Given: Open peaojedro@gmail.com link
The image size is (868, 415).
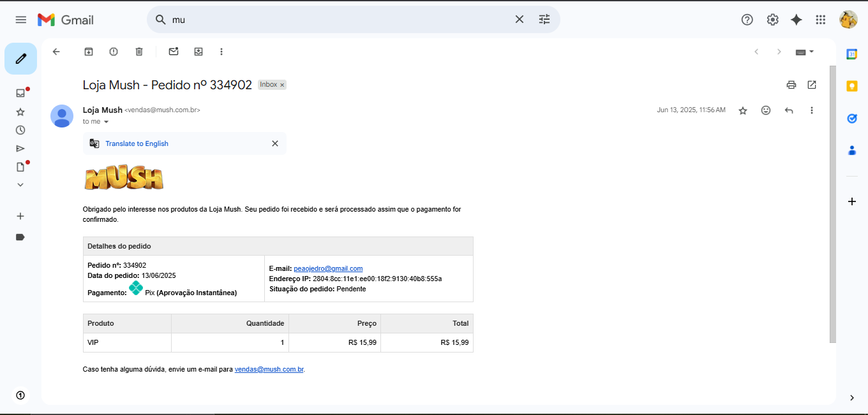Looking at the screenshot, I should [x=328, y=268].
